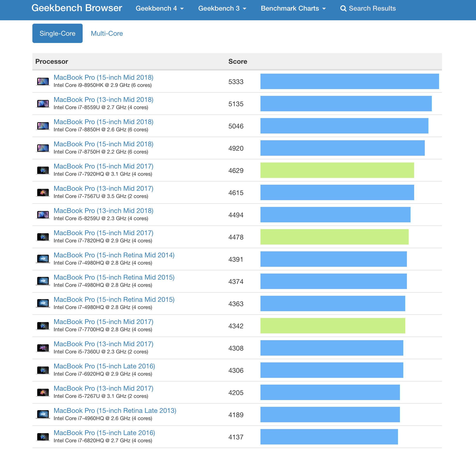Viewport: 476px width, 451px height.
Task: Click the Processor column header
Action: point(52,62)
